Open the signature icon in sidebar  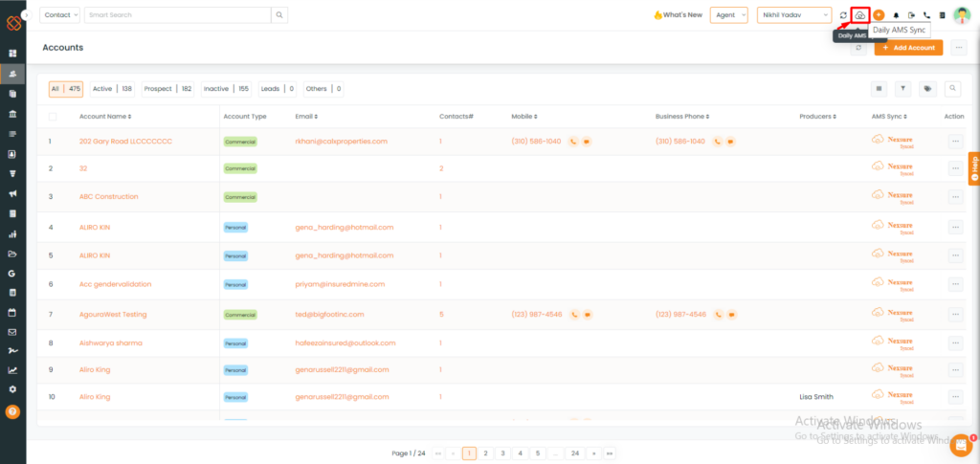point(12,351)
